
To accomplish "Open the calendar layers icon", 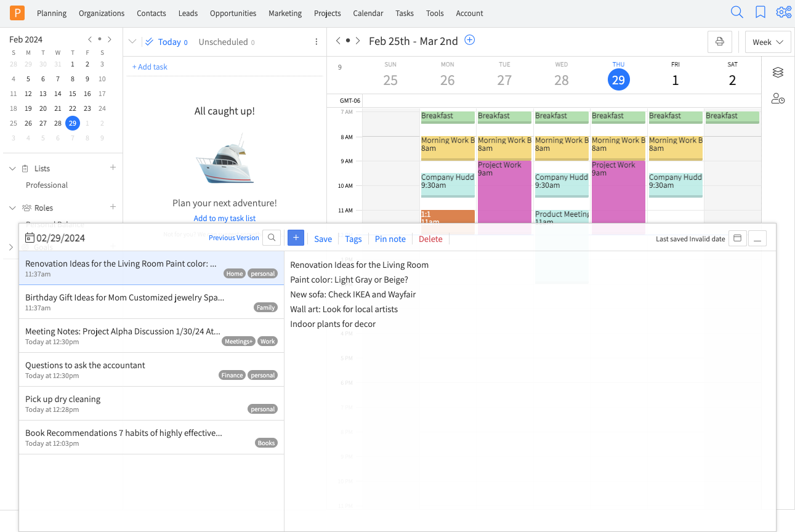I will pos(778,73).
